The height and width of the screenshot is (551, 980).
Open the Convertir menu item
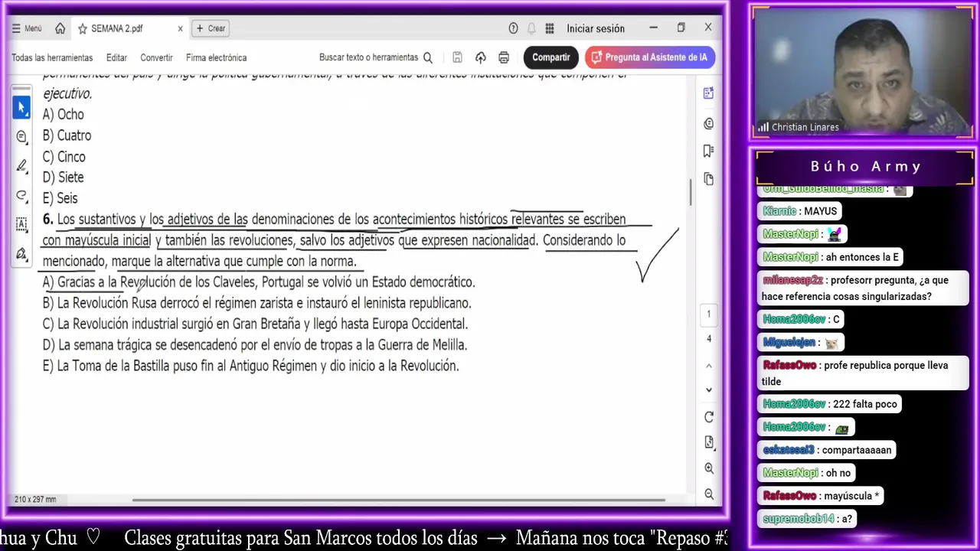tap(156, 57)
